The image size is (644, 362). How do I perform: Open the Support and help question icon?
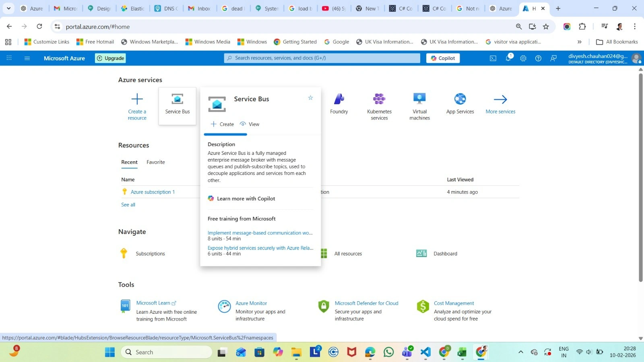[538, 58]
